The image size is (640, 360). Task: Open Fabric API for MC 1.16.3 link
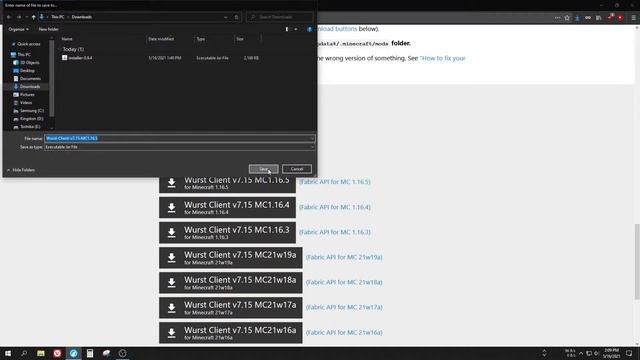click(335, 232)
